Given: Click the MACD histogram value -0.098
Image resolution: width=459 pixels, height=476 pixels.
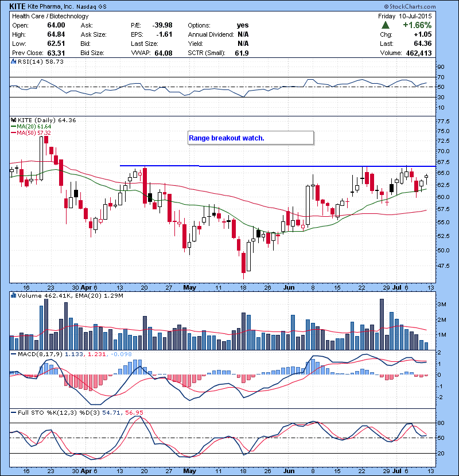Looking at the screenshot, I should pos(121,354).
